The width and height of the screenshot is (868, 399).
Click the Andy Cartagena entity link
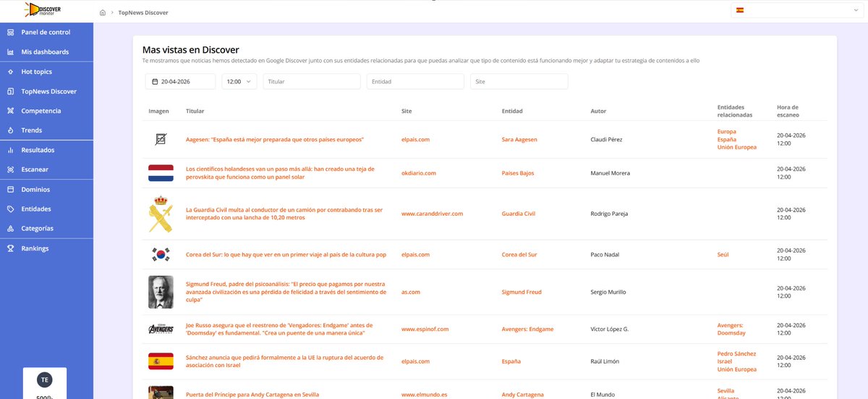pos(523,395)
